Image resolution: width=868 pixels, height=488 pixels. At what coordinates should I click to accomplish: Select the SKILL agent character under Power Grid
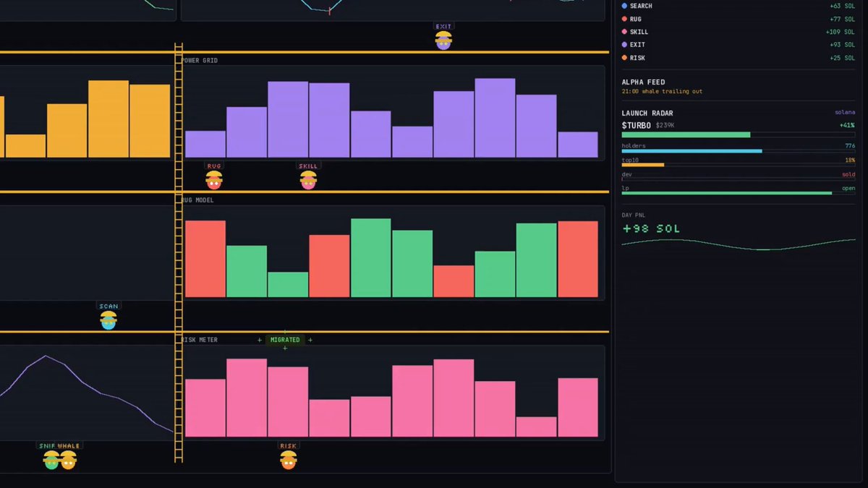click(309, 180)
